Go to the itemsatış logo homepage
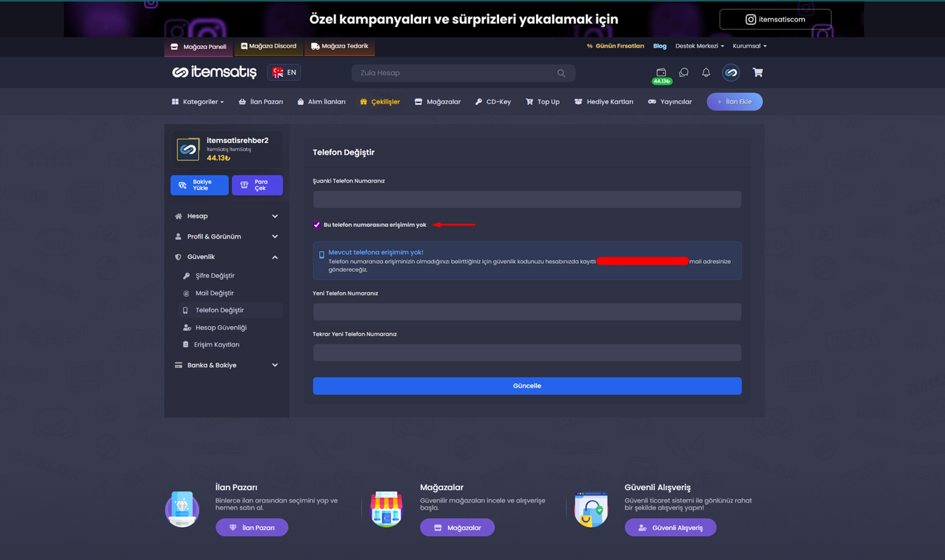Viewport: 945px width, 560px height. [214, 72]
